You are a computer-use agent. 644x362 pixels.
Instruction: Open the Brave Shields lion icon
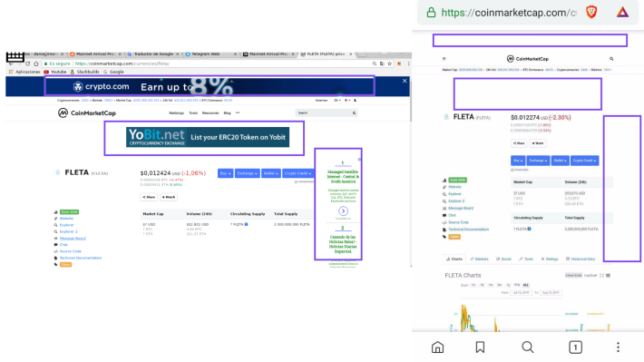coord(591,13)
